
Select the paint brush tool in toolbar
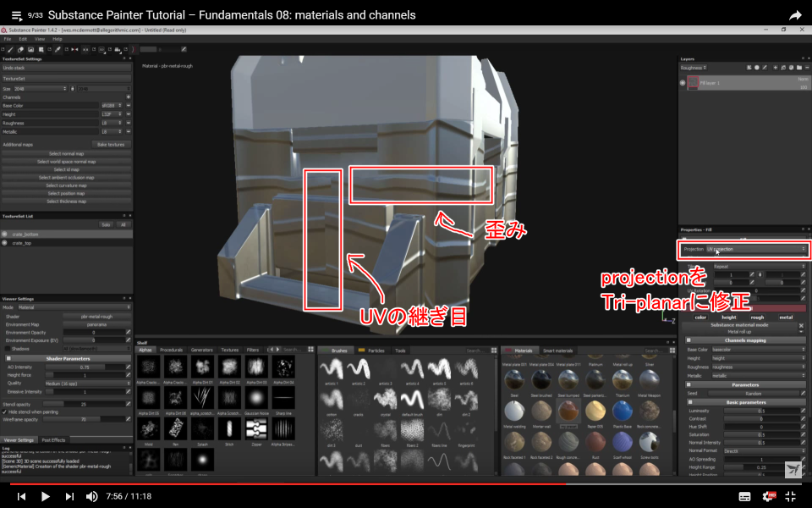click(10, 50)
